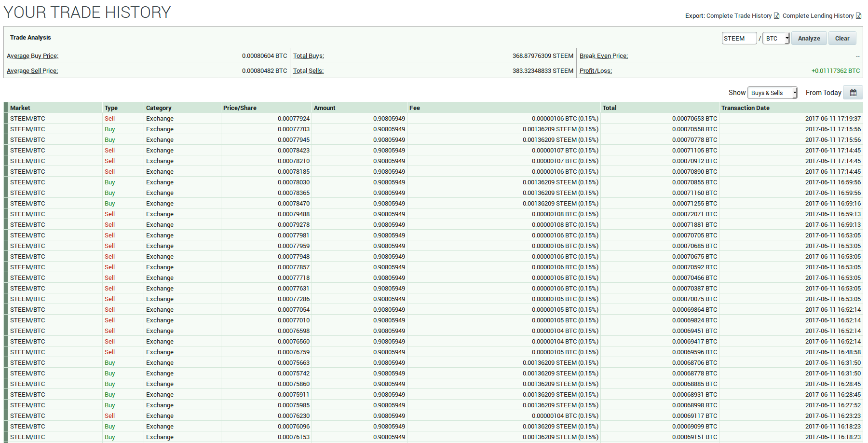Click the Trade Analysis panel title
868x443 pixels.
[30, 38]
